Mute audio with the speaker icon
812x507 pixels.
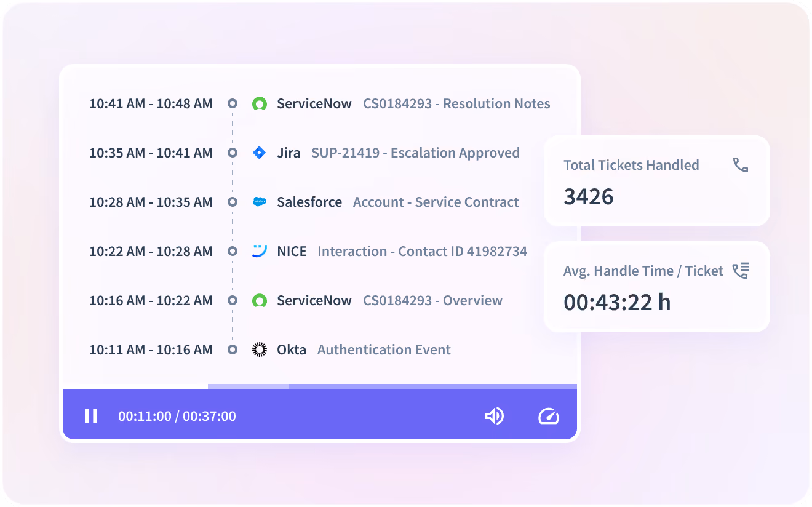click(495, 416)
